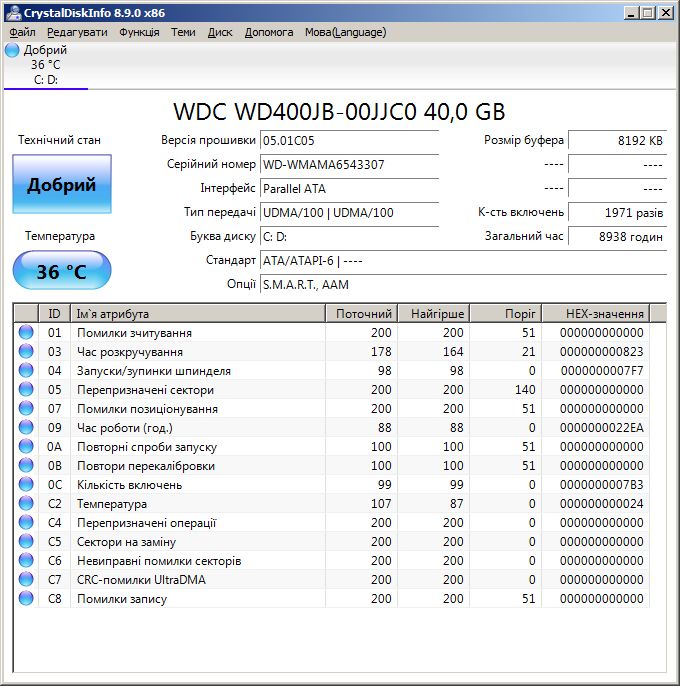Click status orb for row 04 Запуски/зупинки шпинделя
The image size is (680, 686).
pyautogui.click(x=26, y=371)
